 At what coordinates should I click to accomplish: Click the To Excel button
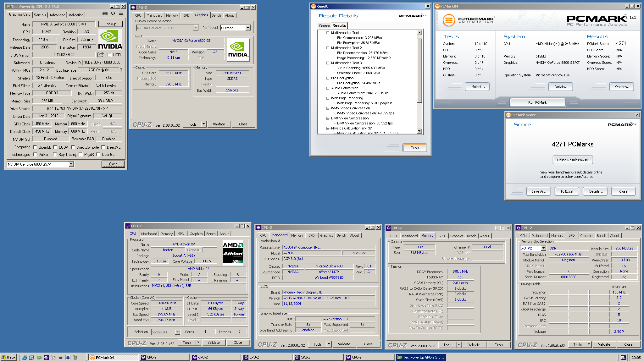tap(567, 191)
